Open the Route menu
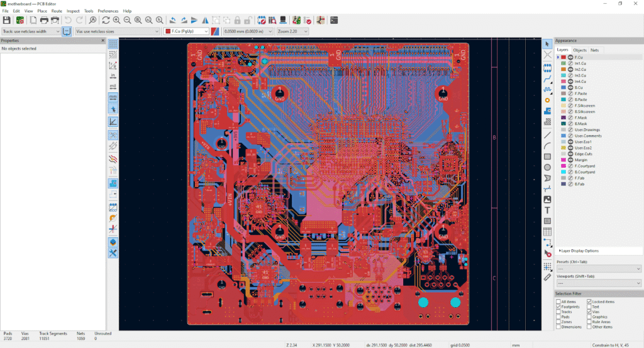644x348 pixels. coord(57,11)
